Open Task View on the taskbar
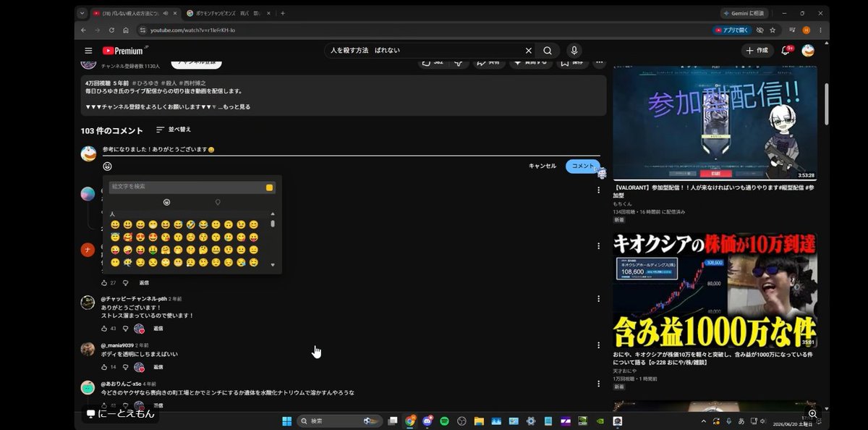Screen dimensions: 868x430 (x=393, y=421)
